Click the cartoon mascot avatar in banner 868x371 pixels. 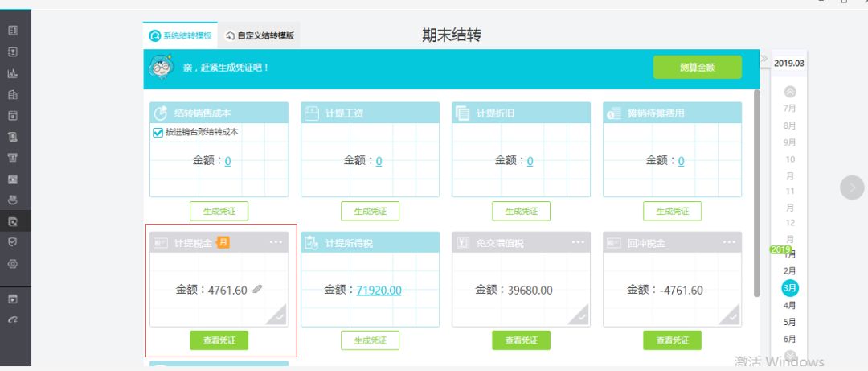pyautogui.click(x=162, y=67)
